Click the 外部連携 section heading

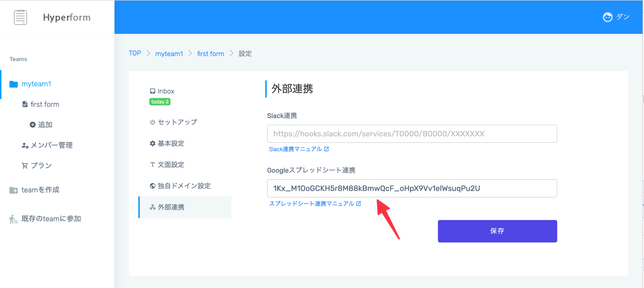292,88
